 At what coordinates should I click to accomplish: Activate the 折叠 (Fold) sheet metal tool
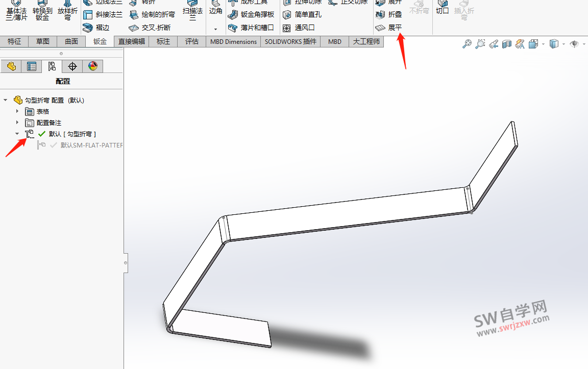[390, 14]
